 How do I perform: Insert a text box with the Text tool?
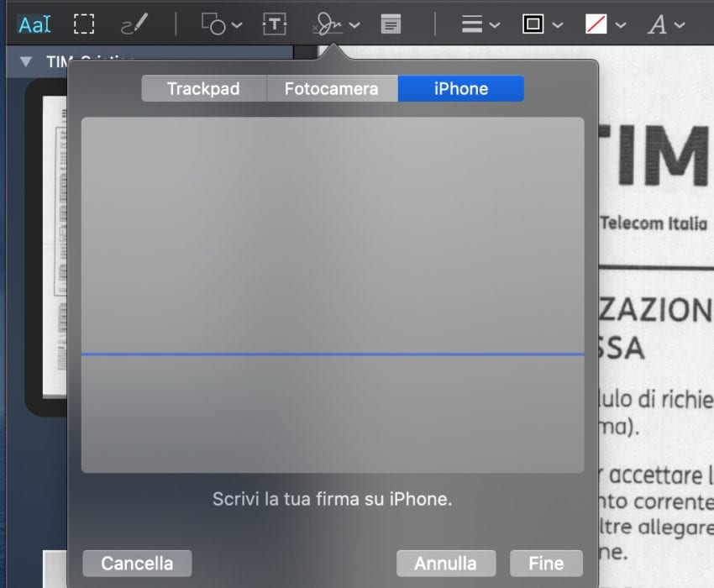[273, 24]
